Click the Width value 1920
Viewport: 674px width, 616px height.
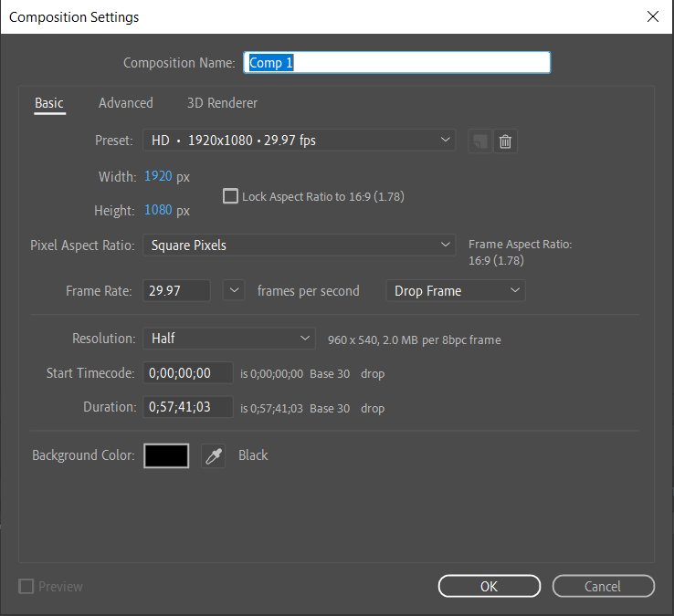[158, 176]
